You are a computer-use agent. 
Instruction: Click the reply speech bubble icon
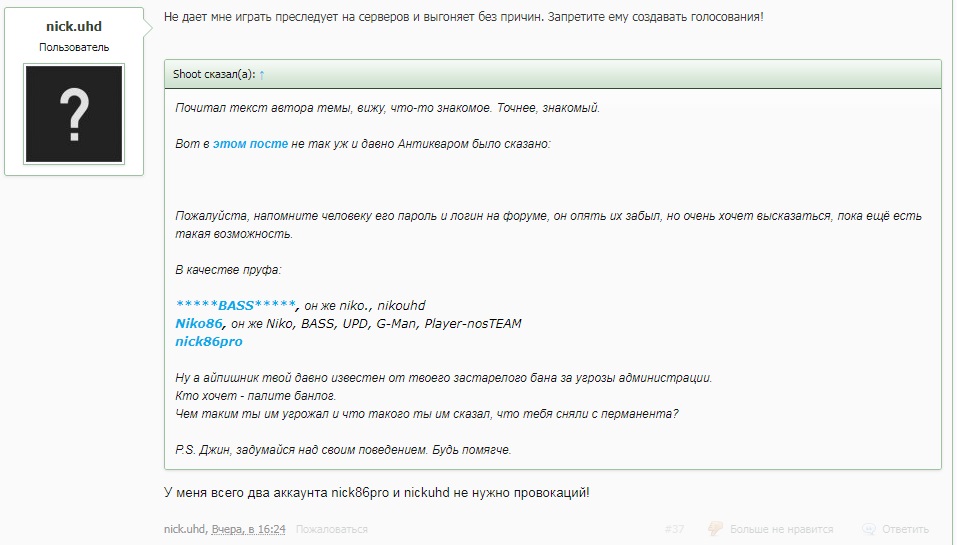tap(869, 529)
